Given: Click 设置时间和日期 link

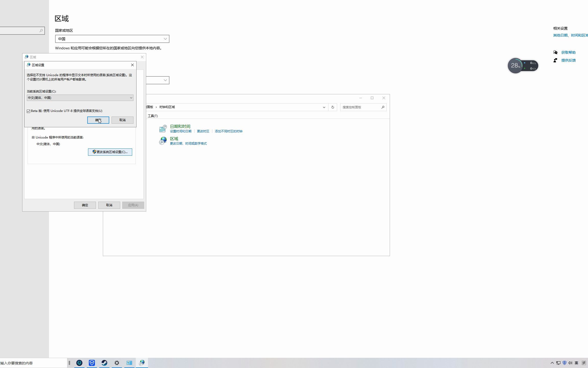Looking at the screenshot, I should pyautogui.click(x=180, y=131).
